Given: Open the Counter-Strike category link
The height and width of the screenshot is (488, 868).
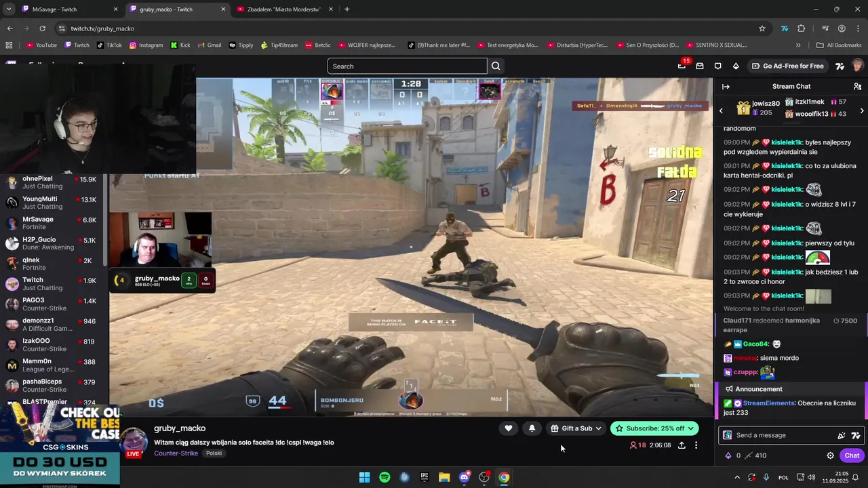Looking at the screenshot, I should [176, 453].
